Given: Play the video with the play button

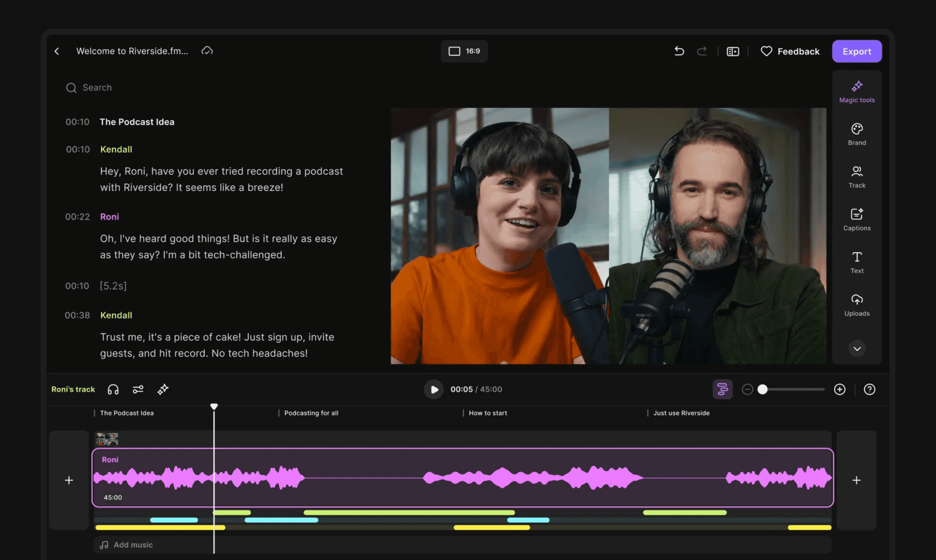Looking at the screenshot, I should 433,389.
